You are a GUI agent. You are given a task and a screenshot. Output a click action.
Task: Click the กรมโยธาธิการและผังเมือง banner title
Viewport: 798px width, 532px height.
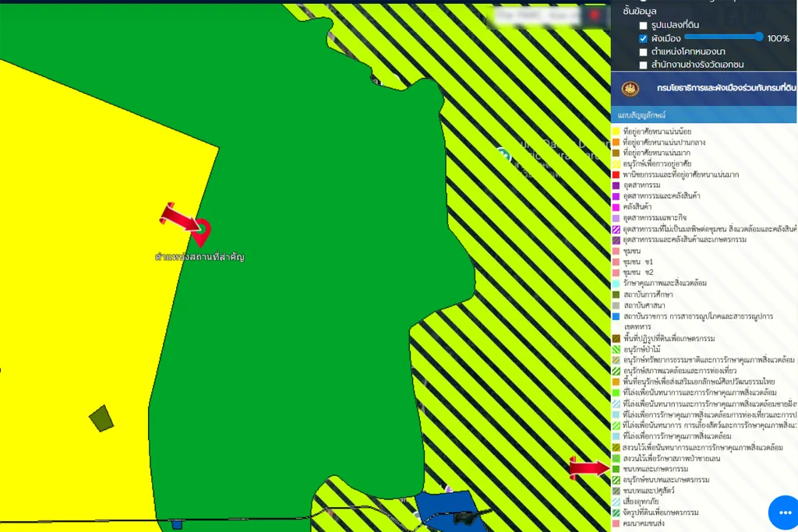(726, 89)
